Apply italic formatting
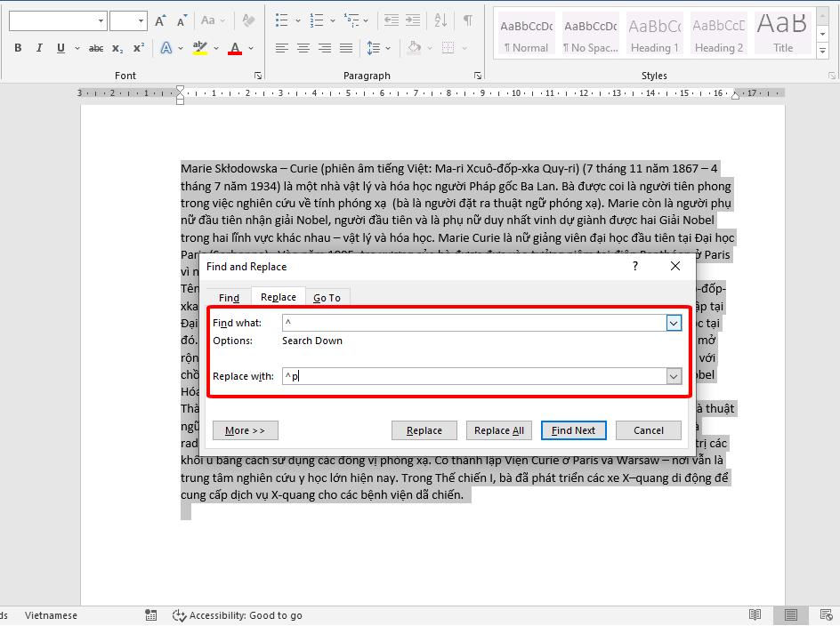This screenshot has height=626, width=840. pyautogui.click(x=37, y=48)
